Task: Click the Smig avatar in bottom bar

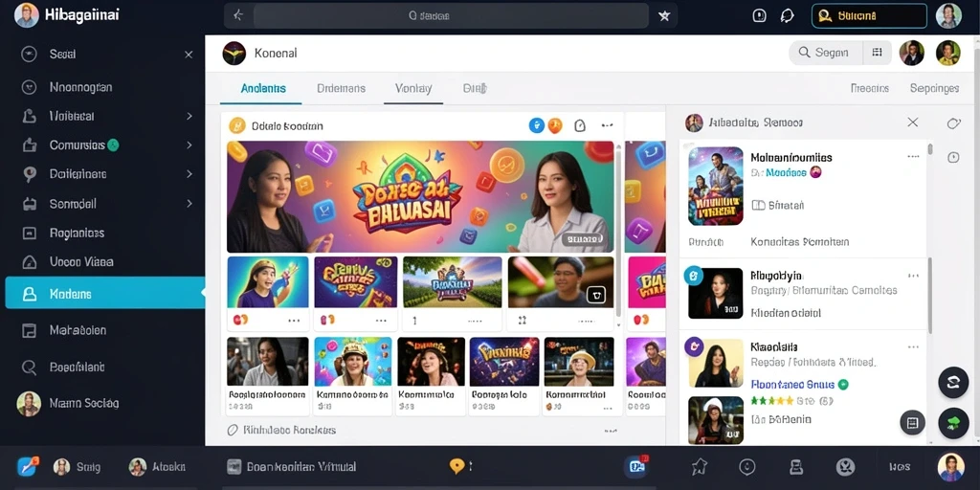Action: coord(61,466)
